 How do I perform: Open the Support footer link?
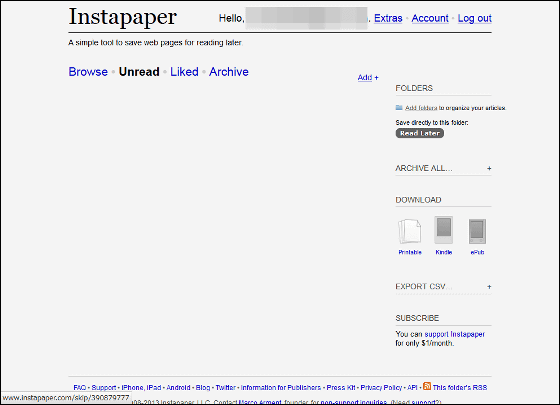[x=104, y=388]
